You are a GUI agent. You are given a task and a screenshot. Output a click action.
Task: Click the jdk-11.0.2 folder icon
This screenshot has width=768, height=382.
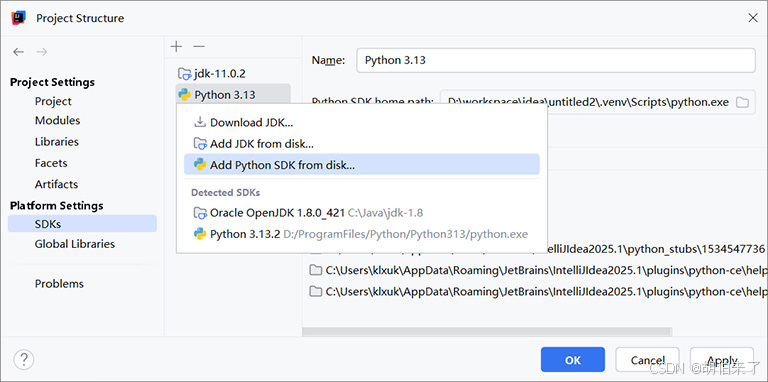click(185, 74)
